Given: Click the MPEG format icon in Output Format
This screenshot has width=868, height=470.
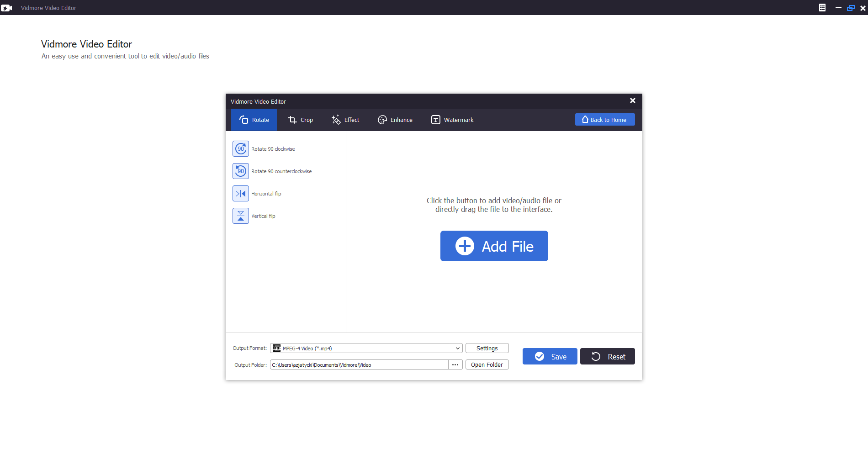Looking at the screenshot, I should click(x=277, y=349).
